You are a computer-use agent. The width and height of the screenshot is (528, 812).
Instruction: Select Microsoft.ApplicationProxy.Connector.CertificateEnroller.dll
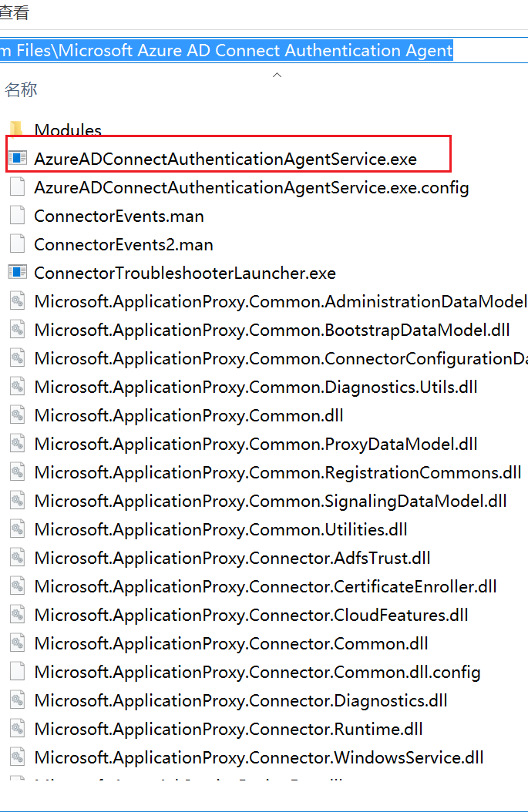(265, 586)
